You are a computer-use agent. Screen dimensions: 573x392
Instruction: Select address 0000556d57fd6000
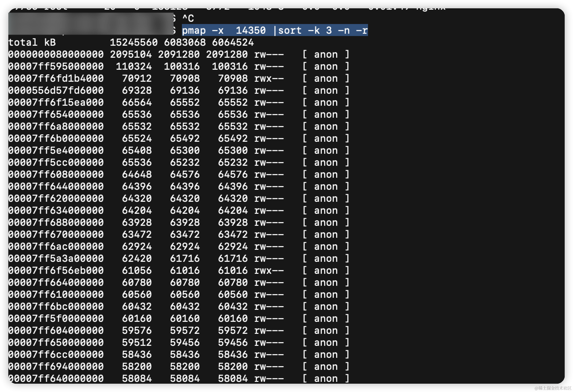coord(56,90)
